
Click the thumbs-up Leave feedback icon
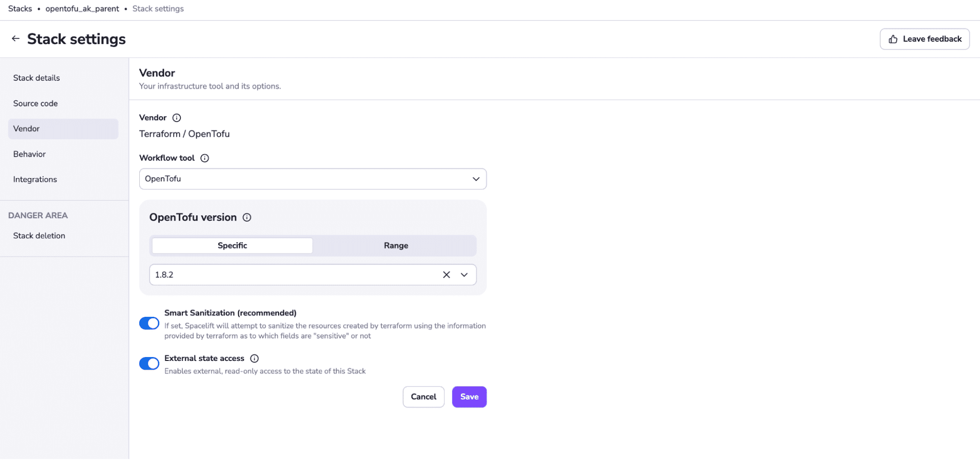[x=893, y=39]
